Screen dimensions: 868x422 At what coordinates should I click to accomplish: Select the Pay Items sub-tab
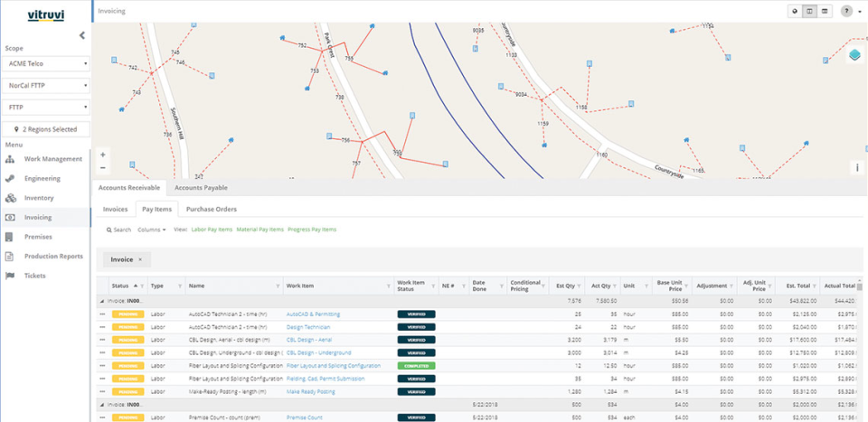(157, 209)
